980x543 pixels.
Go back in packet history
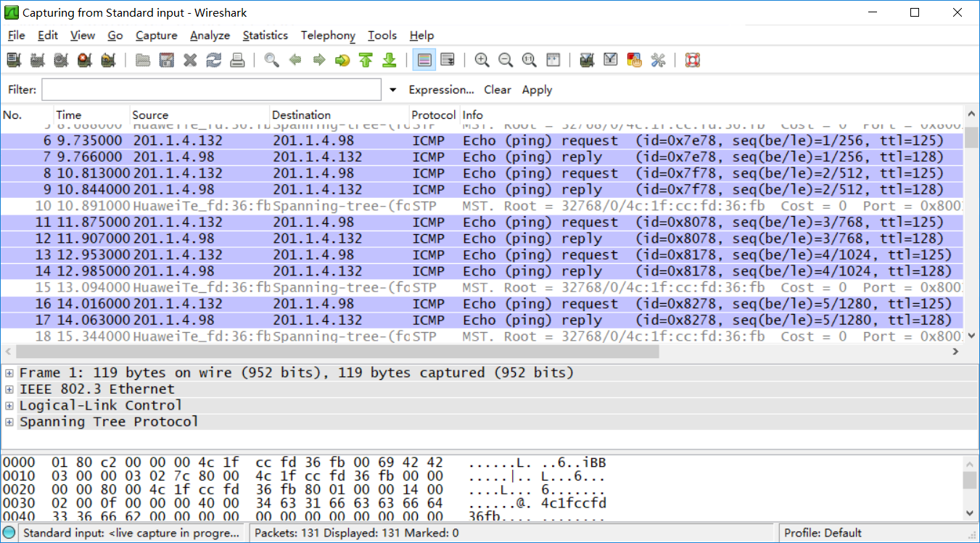[295, 60]
